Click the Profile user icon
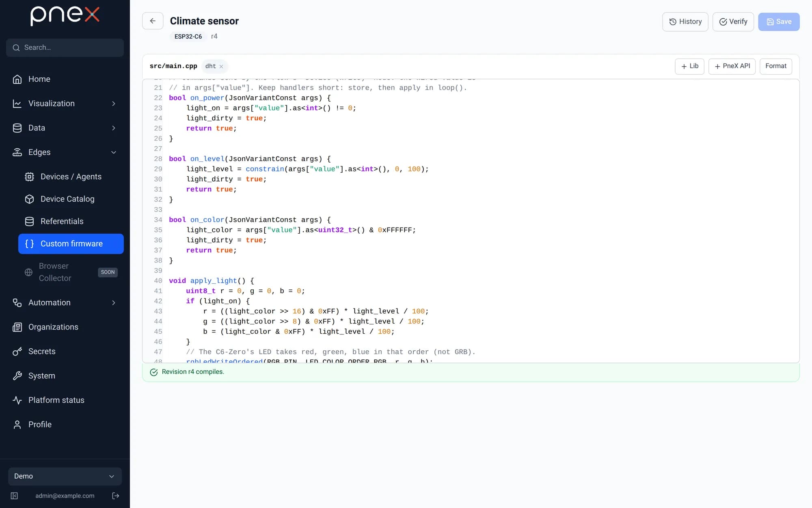The image size is (812, 508). click(17, 425)
